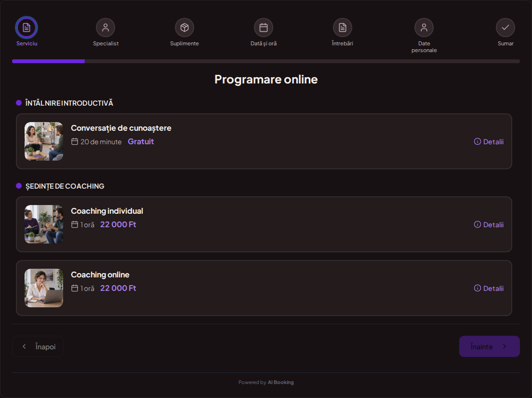
Task: Open the Serviciu step label
Action: pyautogui.click(x=27, y=43)
